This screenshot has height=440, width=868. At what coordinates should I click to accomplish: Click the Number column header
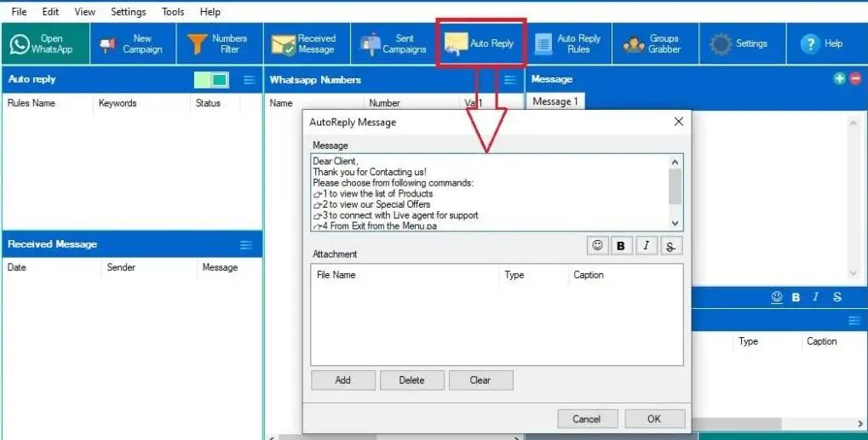point(385,103)
